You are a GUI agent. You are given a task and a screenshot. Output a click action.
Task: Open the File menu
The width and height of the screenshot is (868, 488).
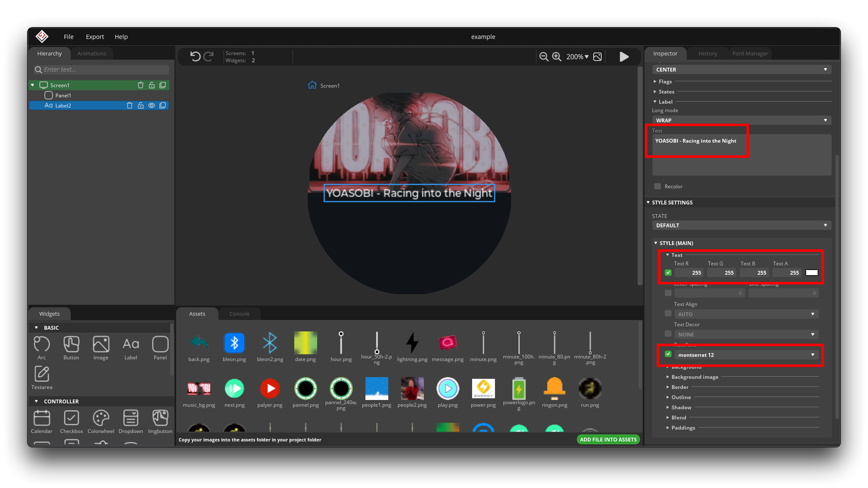69,37
